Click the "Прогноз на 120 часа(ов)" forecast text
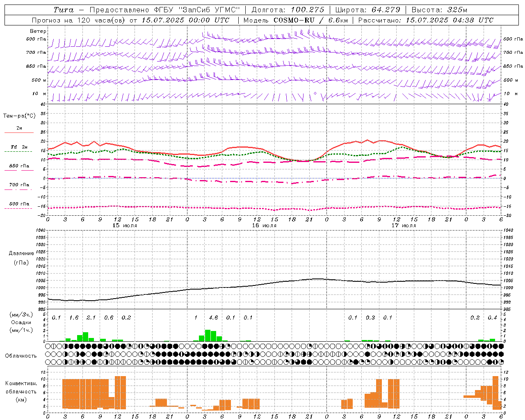 79,20
